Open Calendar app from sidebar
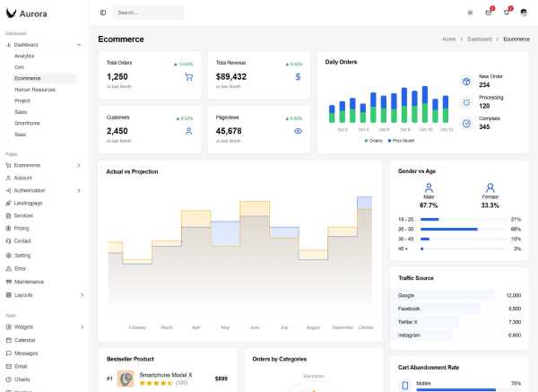The image size is (538, 392). [24, 340]
